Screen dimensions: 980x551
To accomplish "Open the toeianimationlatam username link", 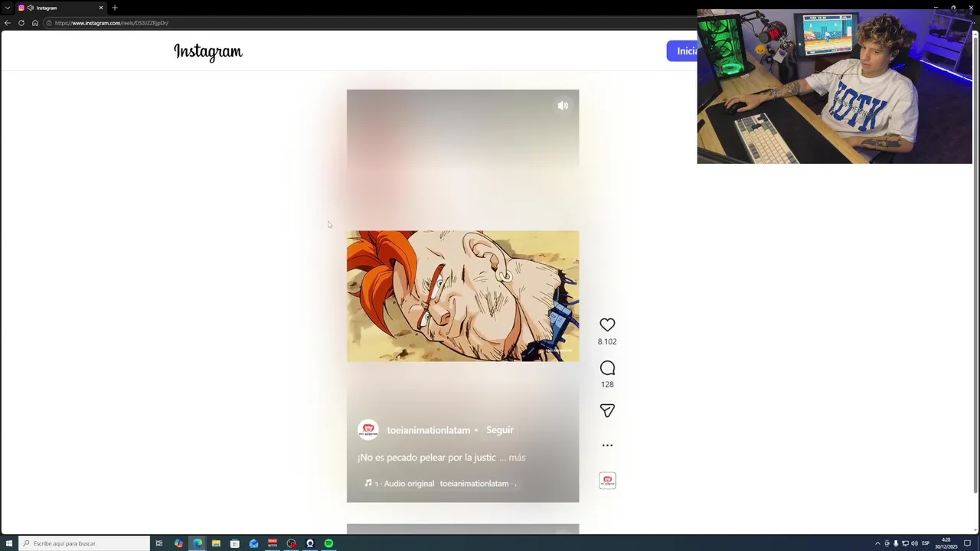I will click(x=428, y=430).
